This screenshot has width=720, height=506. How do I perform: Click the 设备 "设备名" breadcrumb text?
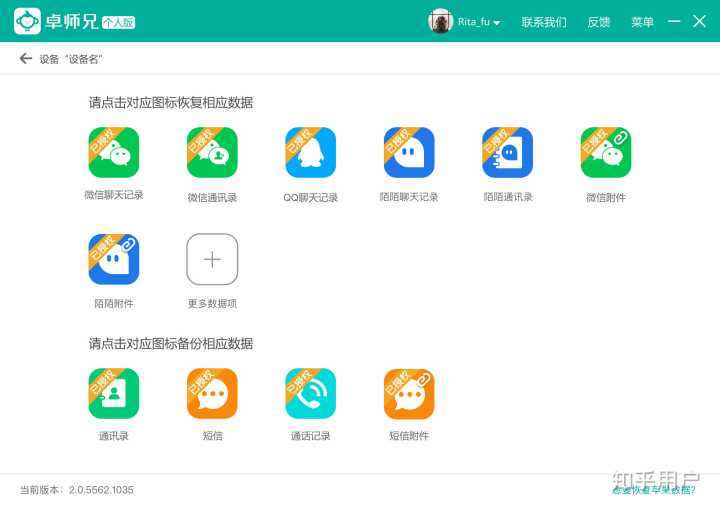[x=71, y=59]
